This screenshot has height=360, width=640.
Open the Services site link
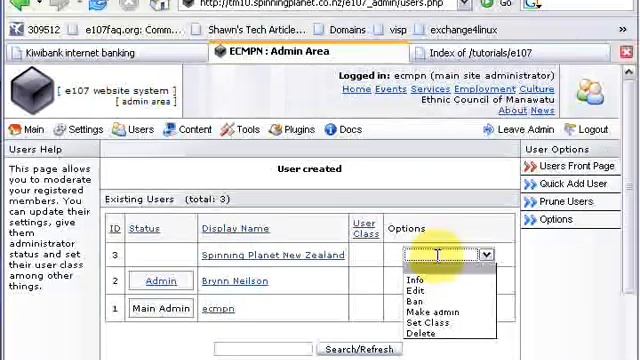[x=430, y=89]
